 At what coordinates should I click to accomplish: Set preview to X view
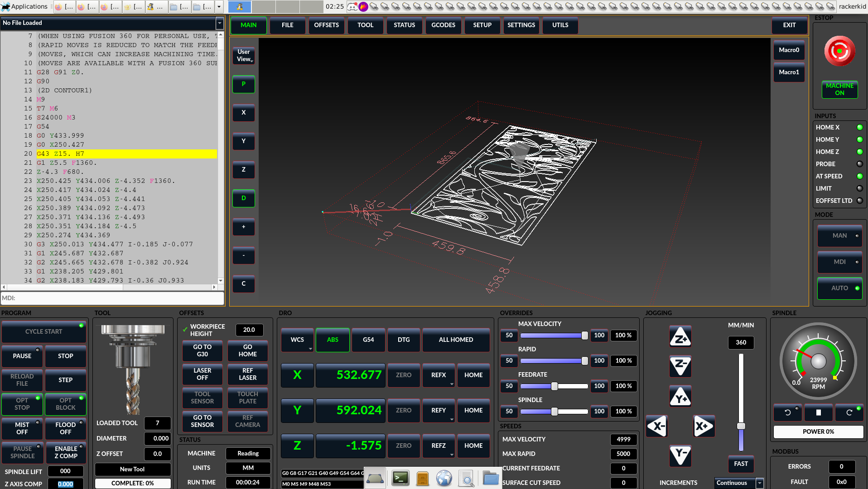pyautogui.click(x=244, y=113)
